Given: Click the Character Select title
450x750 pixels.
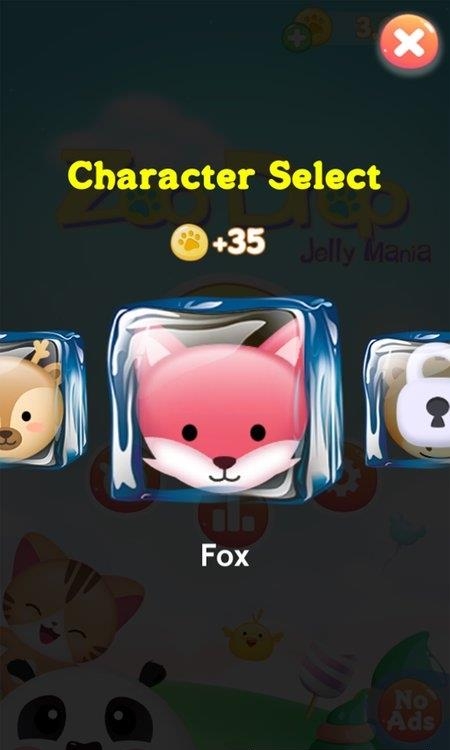Looking at the screenshot, I should tap(224, 175).
